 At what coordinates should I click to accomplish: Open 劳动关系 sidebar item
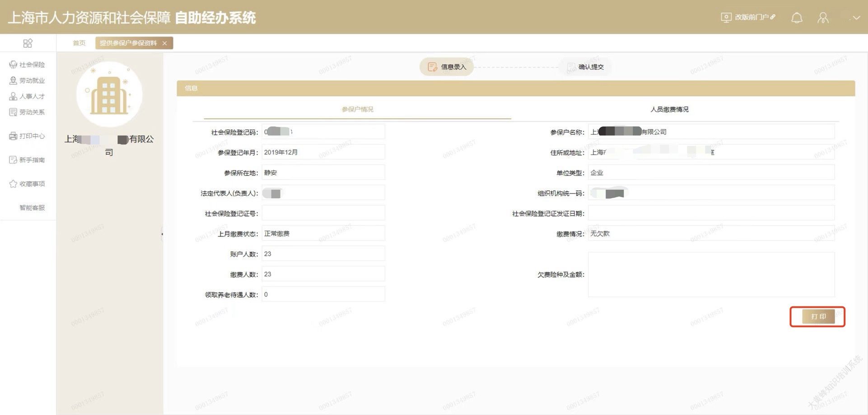pyautogui.click(x=27, y=112)
